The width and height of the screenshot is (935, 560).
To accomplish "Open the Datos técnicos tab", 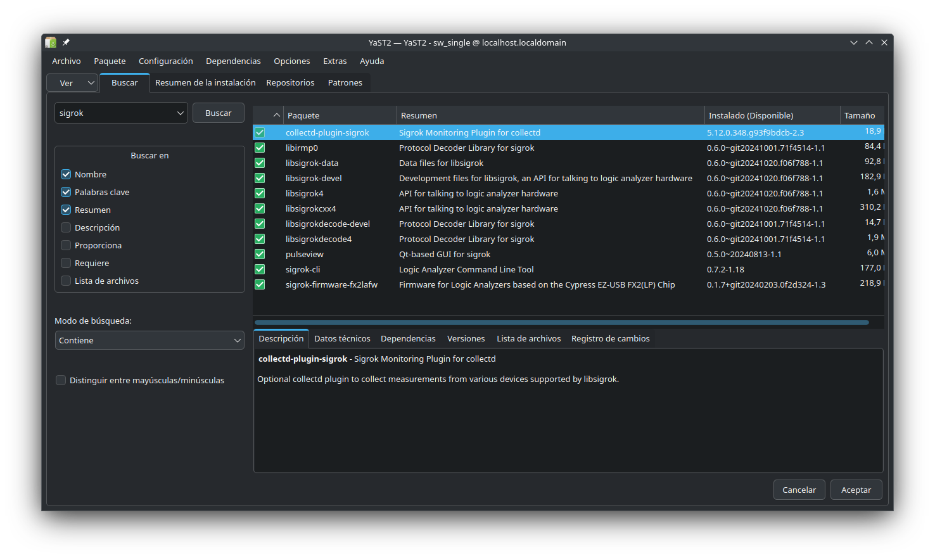I will (342, 338).
